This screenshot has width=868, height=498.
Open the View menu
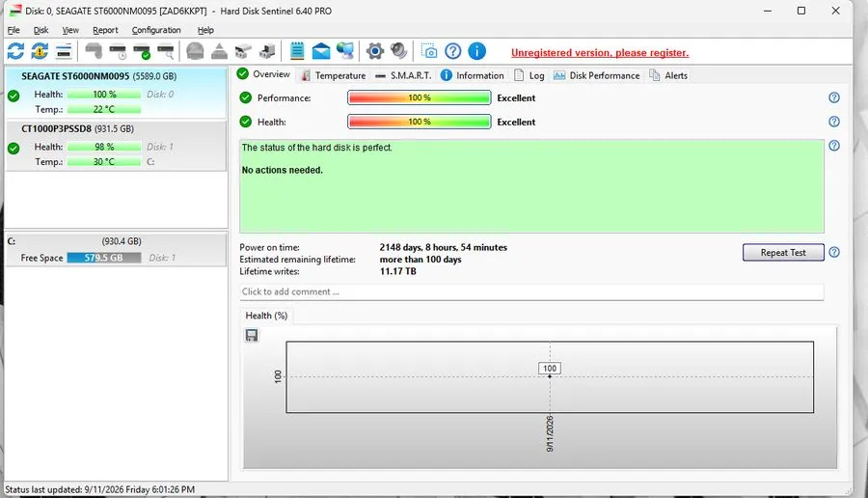click(x=70, y=30)
